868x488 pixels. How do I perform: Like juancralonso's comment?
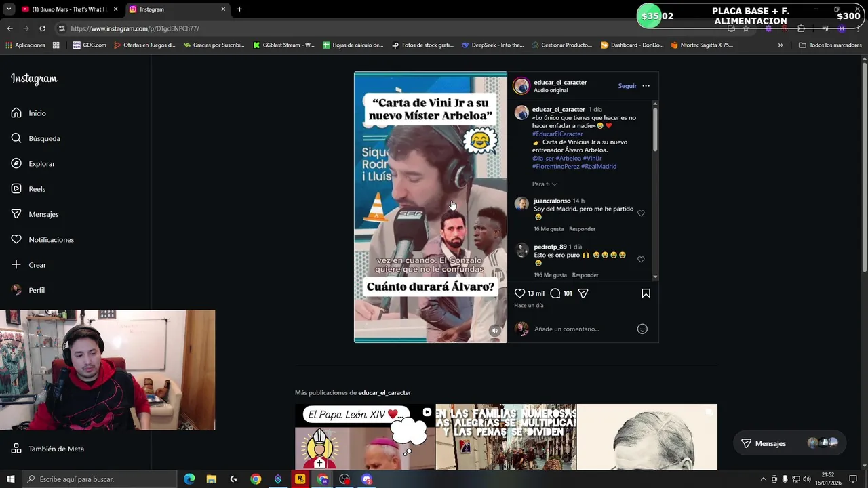pos(641,213)
